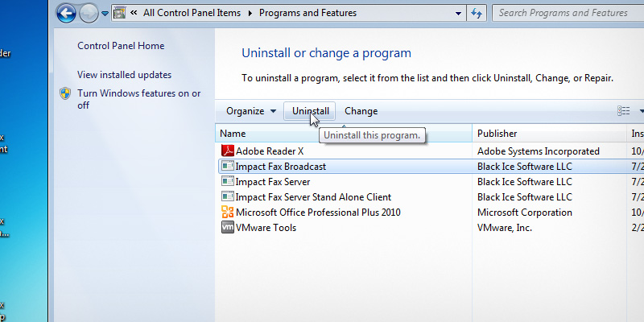
Task: Open Control Panel Home link
Action: click(120, 46)
